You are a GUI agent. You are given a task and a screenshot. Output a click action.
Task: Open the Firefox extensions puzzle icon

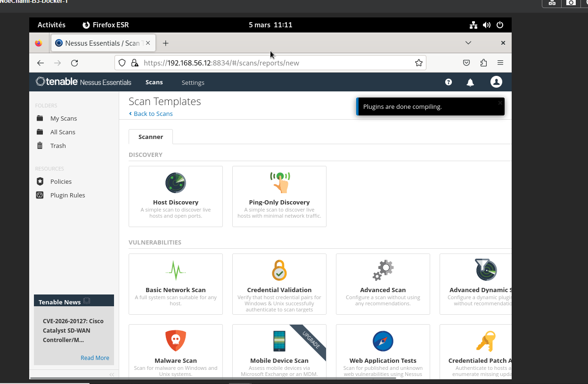pyautogui.click(x=483, y=63)
